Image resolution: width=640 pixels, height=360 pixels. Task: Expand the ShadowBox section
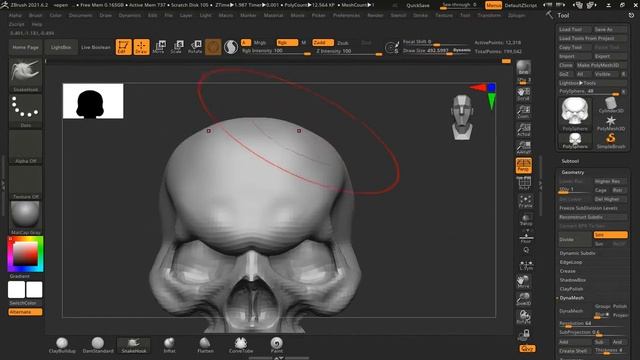(x=573, y=280)
